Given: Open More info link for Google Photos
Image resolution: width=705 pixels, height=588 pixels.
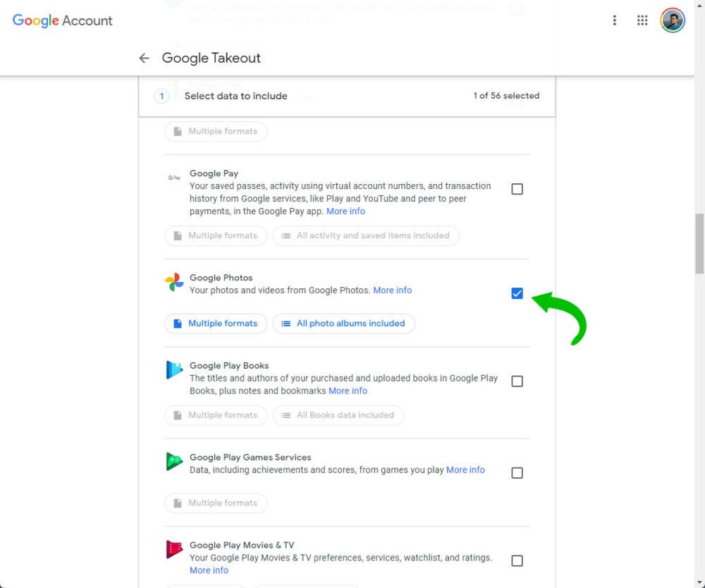Looking at the screenshot, I should point(392,290).
